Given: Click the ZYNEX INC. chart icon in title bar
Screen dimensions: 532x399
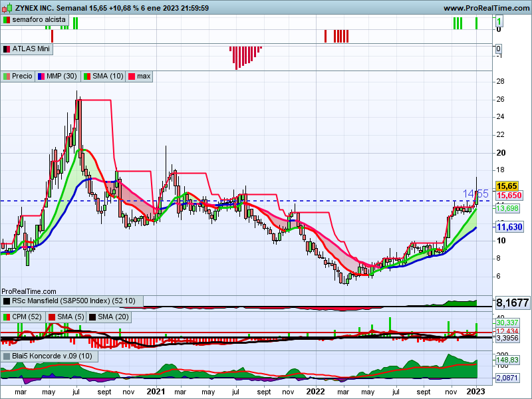Looking at the screenshot, I should tap(7, 7).
